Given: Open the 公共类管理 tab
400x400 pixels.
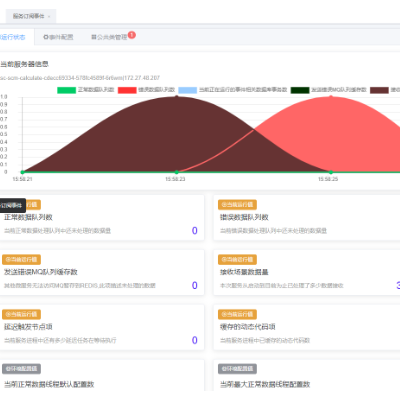Looking at the screenshot, I should point(110,37).
